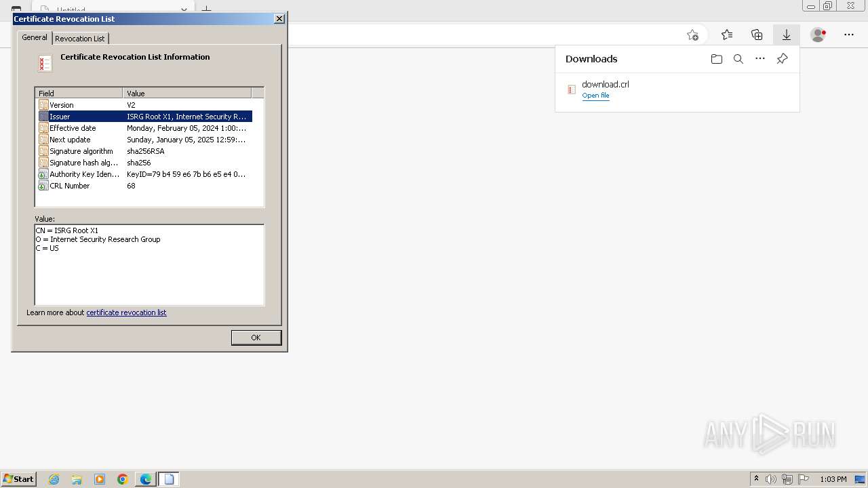Image resolution: width=868 pixels, height=488 pixels.
Task: Select the Signature hash algorithm row
Action: [x=145, y=163]
